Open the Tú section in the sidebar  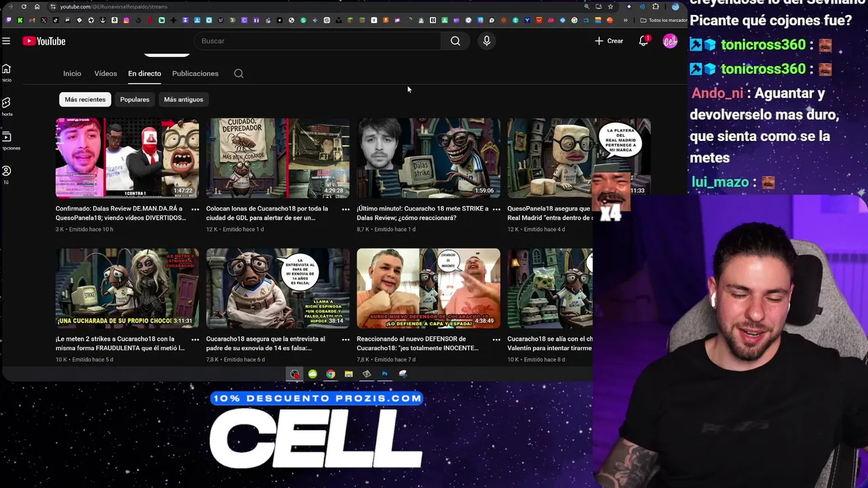click(x=6, y=175)
